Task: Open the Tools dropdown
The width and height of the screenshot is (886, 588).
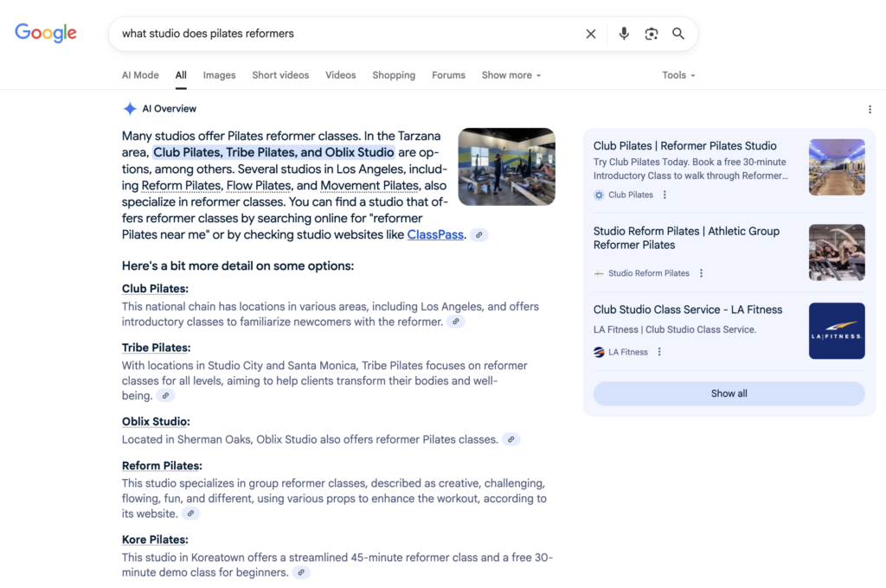Action: pos(678,75)
